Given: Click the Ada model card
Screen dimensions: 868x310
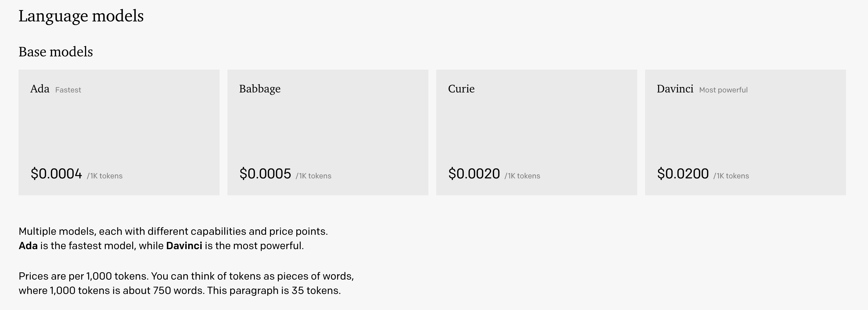Looking at the screenshot, I should tap(119, 132).
